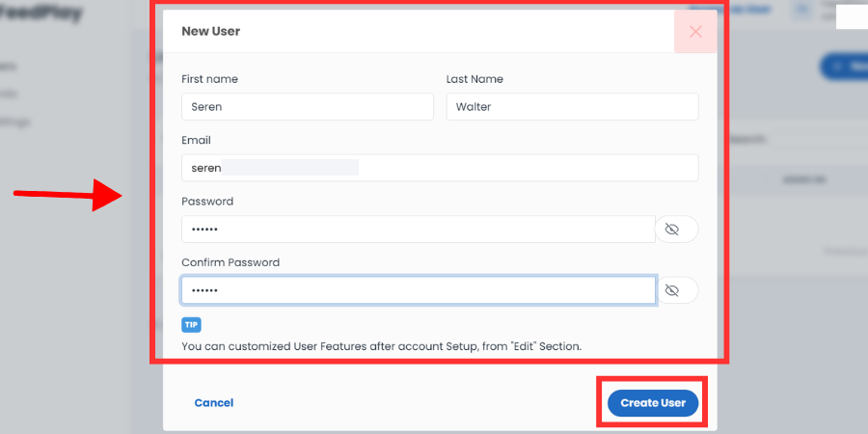
Task: Click the FeedPlay logo in the sidebar
Action: coord(40,14)
